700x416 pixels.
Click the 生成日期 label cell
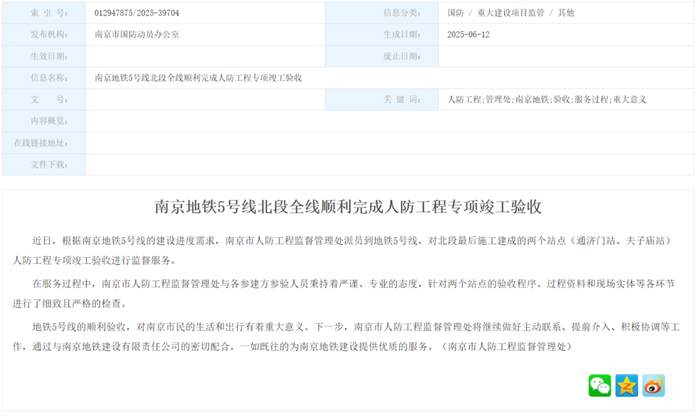[x=382, y=34]
